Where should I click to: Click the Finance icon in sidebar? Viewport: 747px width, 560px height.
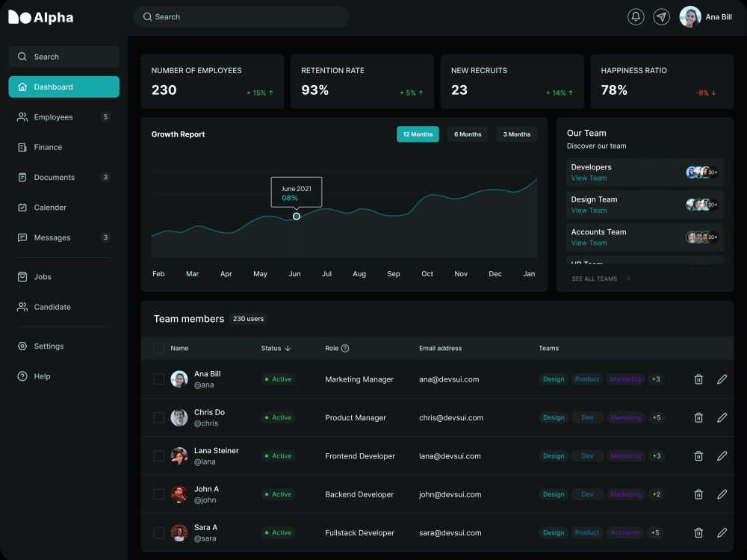click(22, 147)
